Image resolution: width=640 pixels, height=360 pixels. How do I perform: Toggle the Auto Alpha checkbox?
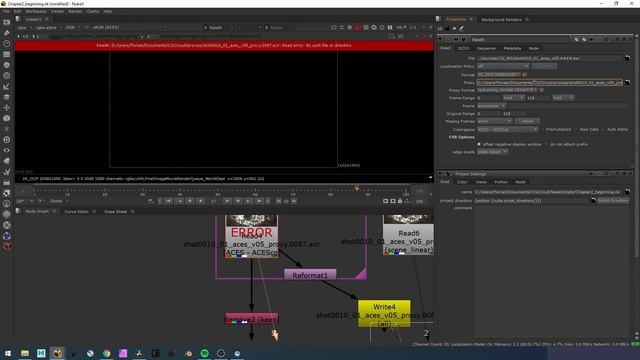coord(604,129)
